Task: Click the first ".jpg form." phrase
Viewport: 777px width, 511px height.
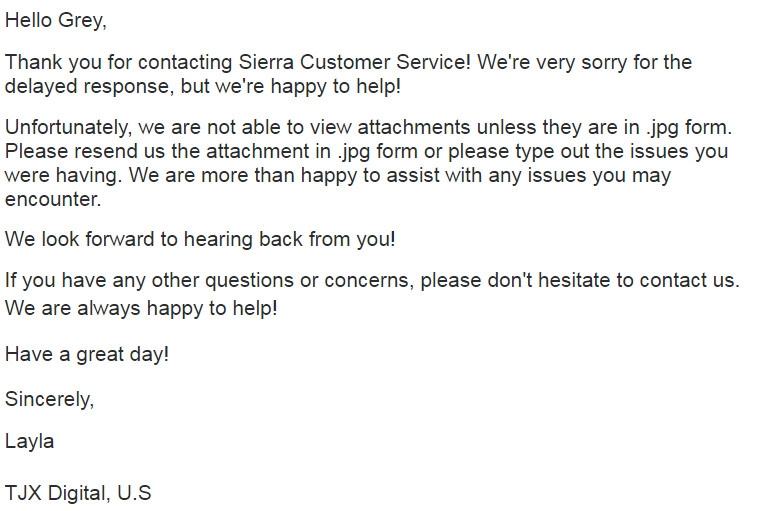Action: 689,128
